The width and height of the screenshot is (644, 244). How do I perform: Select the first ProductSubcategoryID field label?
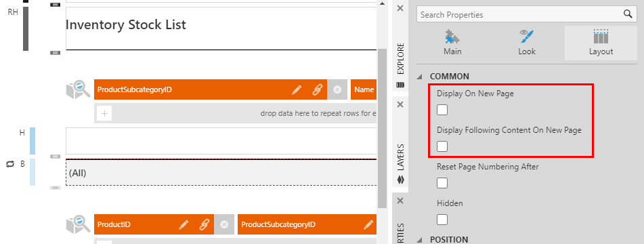pos(134,90)
